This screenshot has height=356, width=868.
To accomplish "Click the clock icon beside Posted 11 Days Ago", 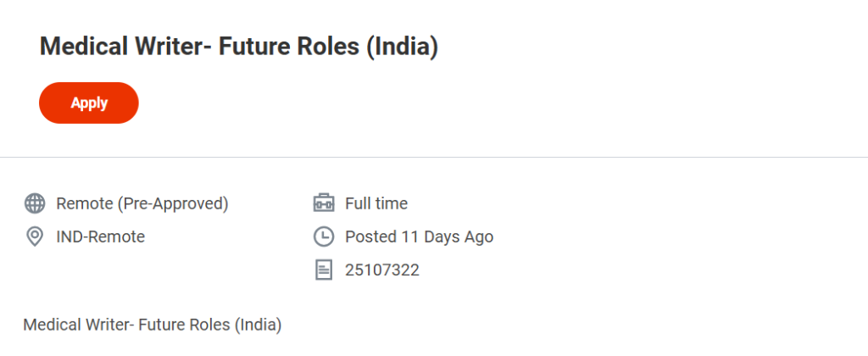I will coord(324,237).
